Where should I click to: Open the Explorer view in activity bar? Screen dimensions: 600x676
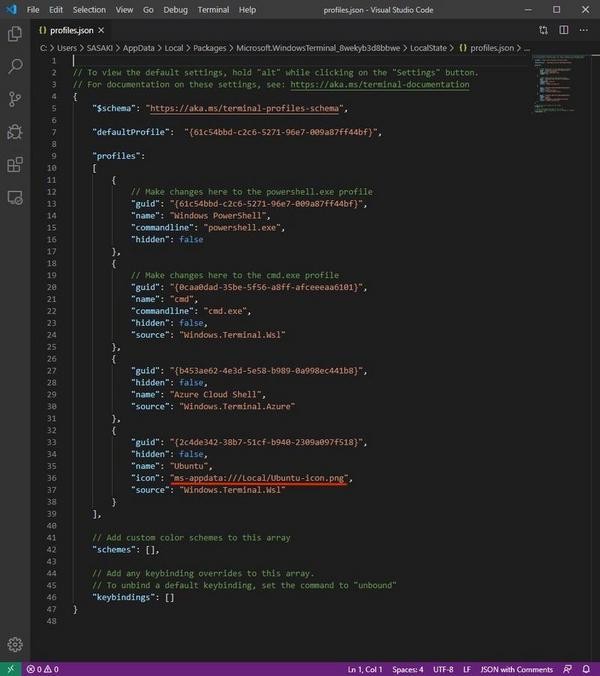15,34
